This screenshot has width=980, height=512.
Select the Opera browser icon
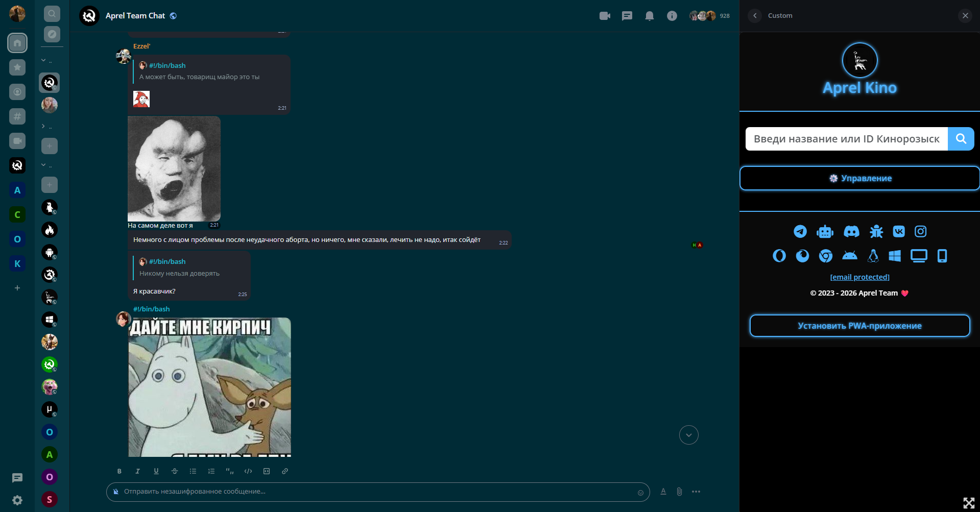(x=779, y=256)
